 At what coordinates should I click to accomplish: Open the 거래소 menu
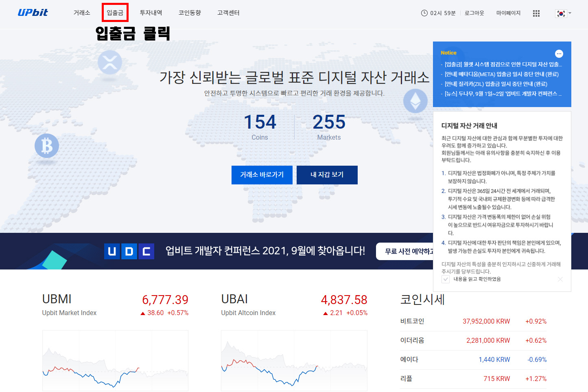[82, 13]
